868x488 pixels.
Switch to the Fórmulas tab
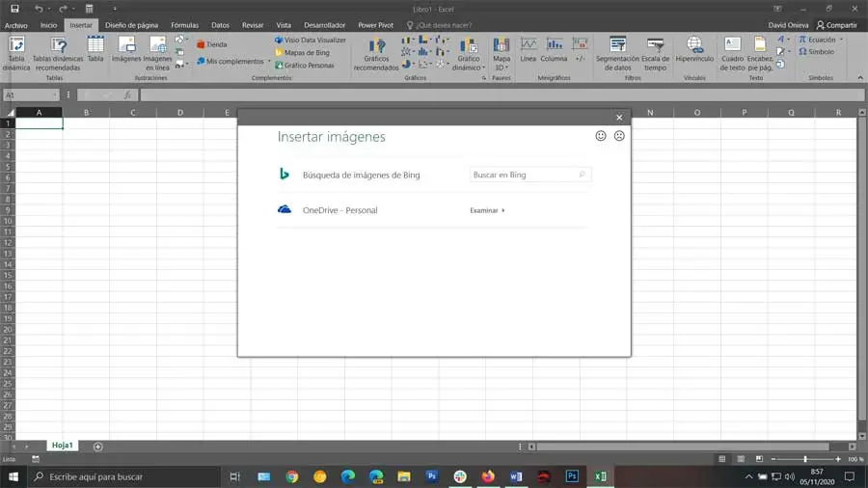(184, 25)
